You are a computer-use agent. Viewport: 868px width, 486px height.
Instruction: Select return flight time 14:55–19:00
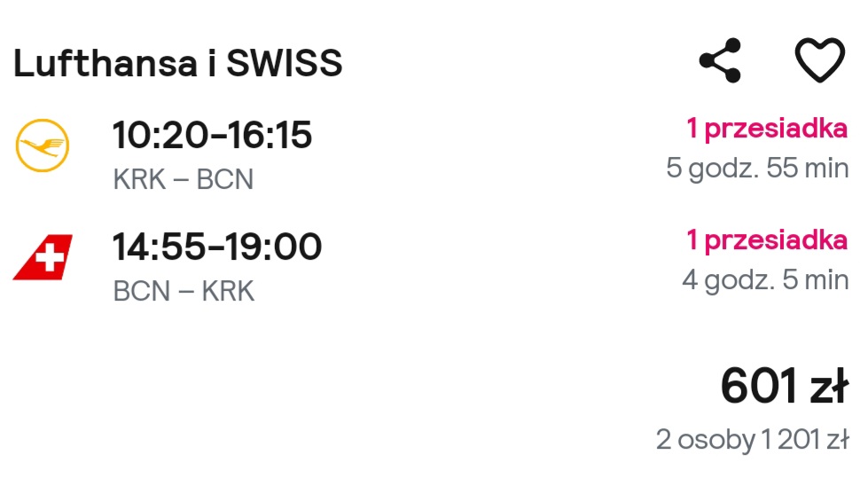(217, 247)
